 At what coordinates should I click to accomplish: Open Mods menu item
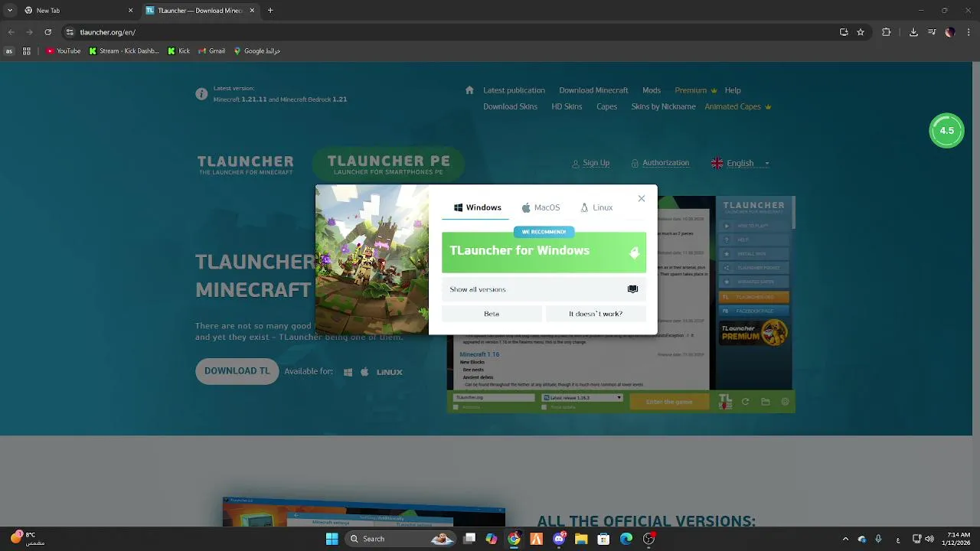(652, 90)
